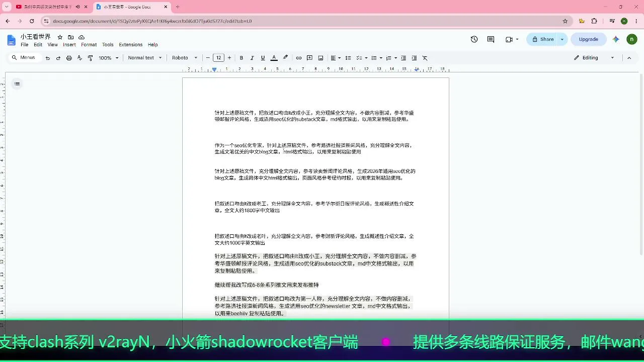Collapse the toolbar with the chevron
644x362 pixels.
click(x=629, y=58)
